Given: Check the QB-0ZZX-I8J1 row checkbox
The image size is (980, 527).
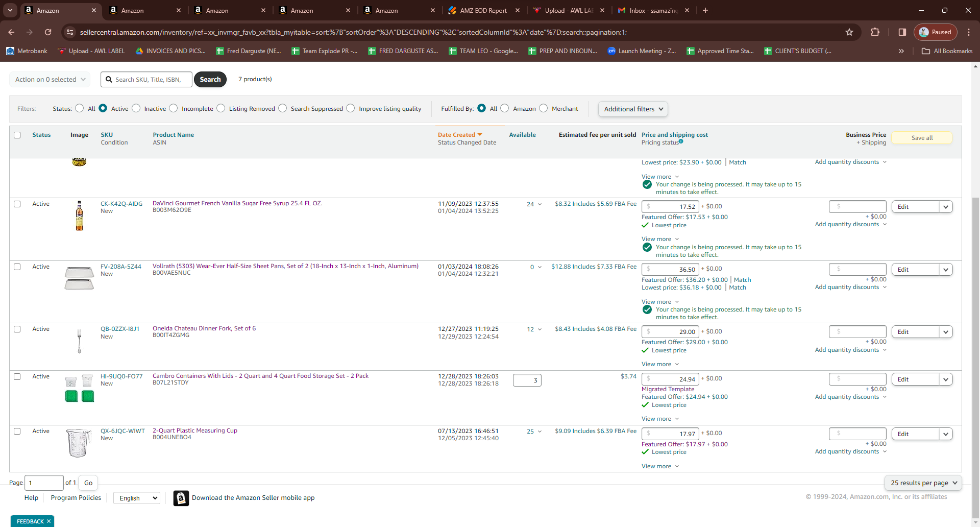Looking at the screenshot, I should 17,329.
